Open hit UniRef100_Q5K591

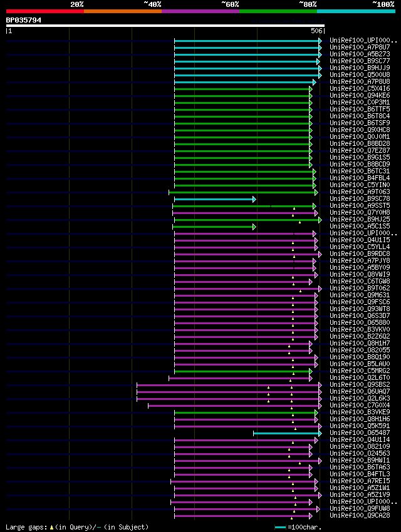[360, 426]
